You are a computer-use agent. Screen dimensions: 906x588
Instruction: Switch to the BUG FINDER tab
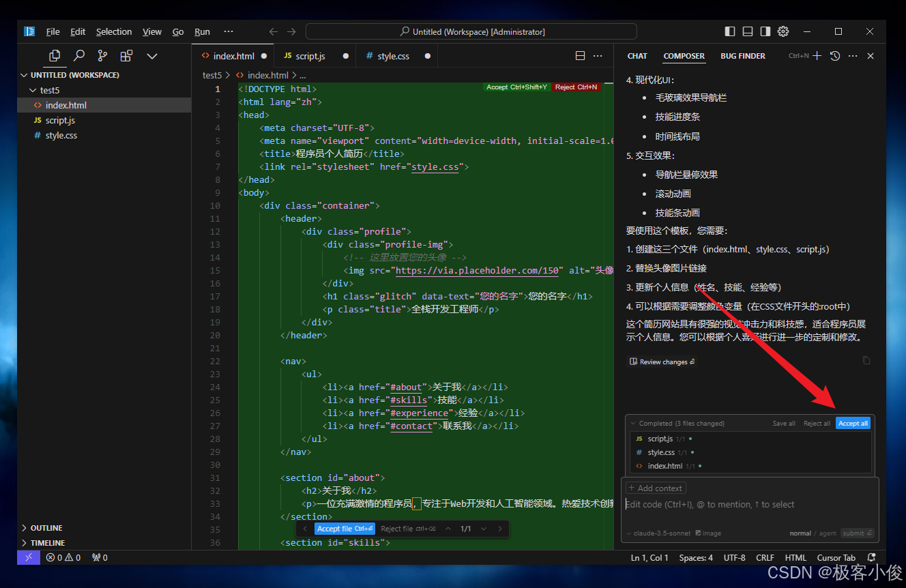743,56
